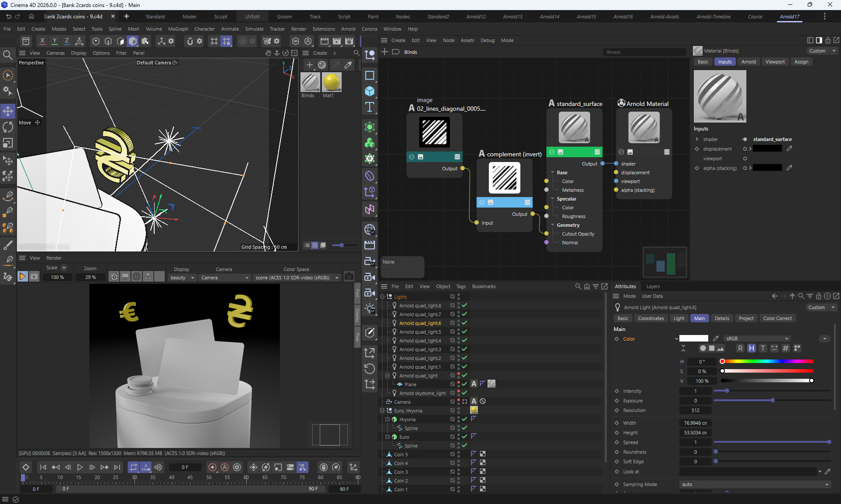This screenshot has width=841, height=504.
Task: Click the Hue rainbow slider
Action: point(767,362)
